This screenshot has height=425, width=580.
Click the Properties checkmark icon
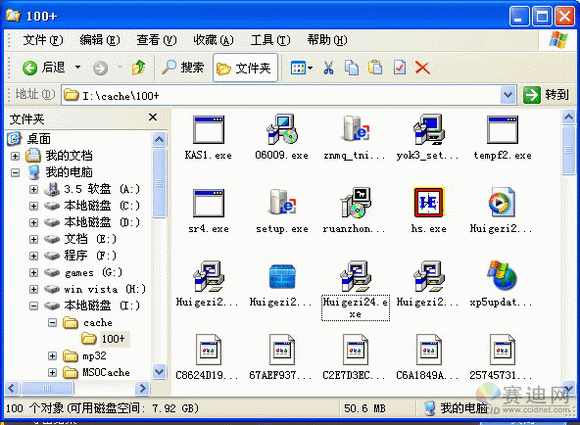[x=399, y=68]
